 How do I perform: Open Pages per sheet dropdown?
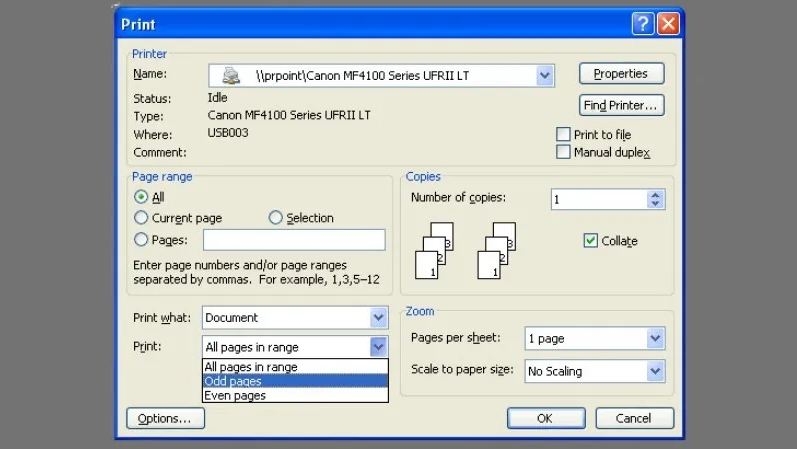(x=655, y=338)
